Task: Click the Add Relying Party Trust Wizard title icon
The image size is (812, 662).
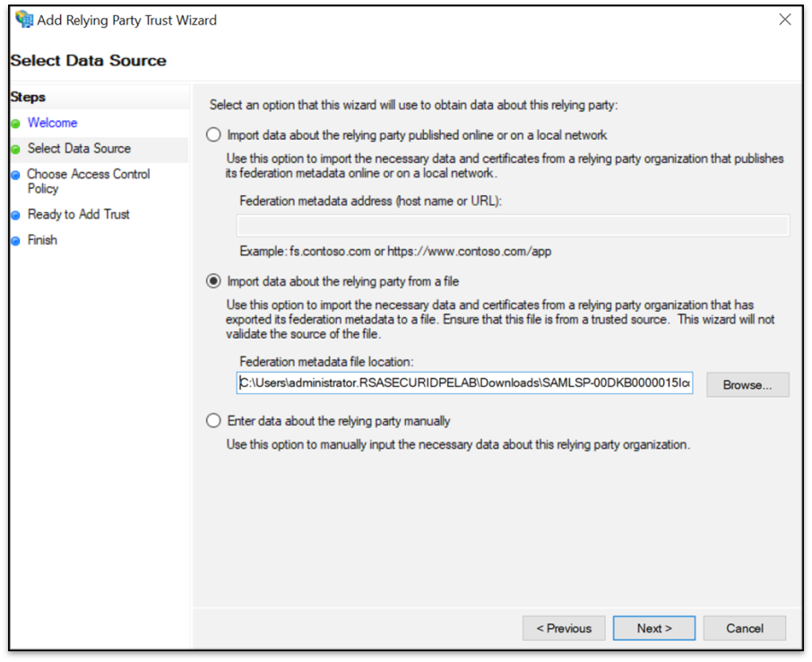Action: pos(23,19)
